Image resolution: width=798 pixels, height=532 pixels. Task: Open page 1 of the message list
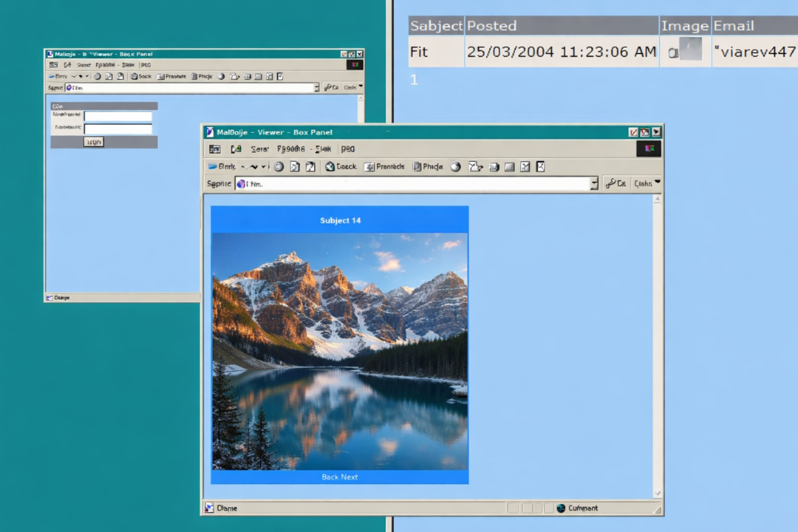point(414,79)
